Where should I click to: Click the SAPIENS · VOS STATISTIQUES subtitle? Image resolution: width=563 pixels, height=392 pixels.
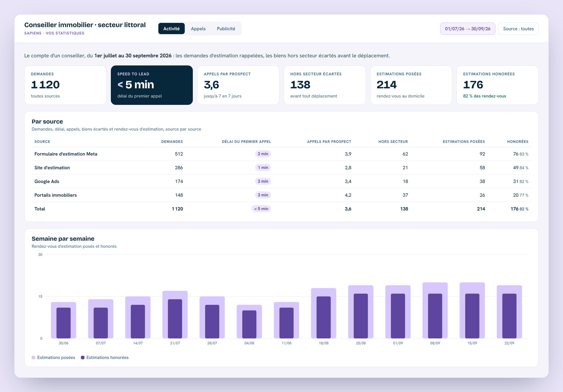pos(54,33)
